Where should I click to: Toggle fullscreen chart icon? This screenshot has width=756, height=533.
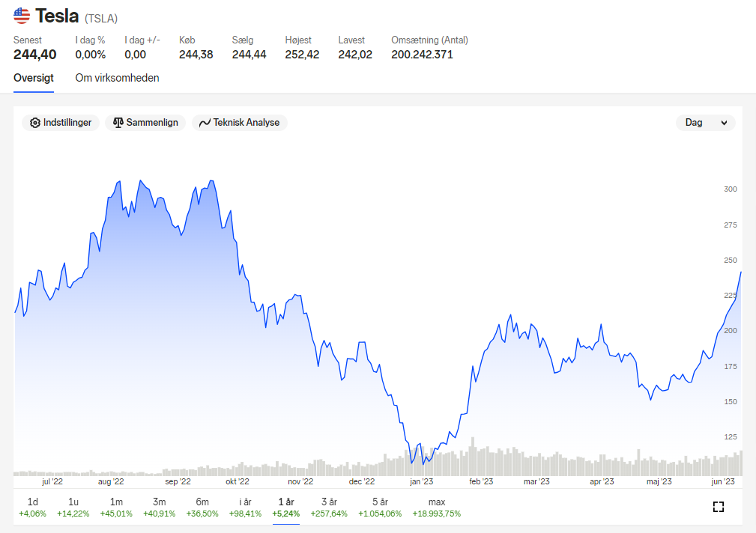(x=719, y=507)
